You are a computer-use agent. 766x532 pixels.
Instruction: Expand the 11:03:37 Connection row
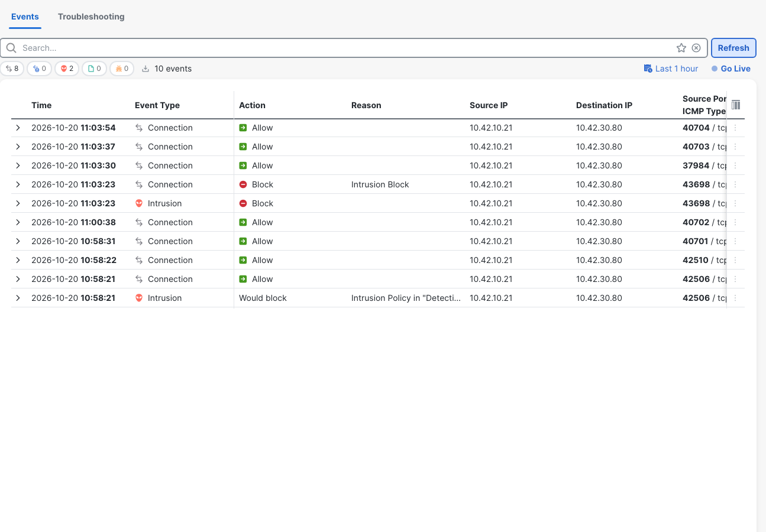point(18,147)
